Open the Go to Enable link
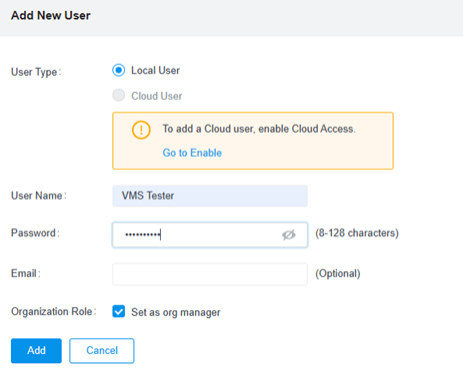Viewport: 463px width, 368px height. (192, 153)
